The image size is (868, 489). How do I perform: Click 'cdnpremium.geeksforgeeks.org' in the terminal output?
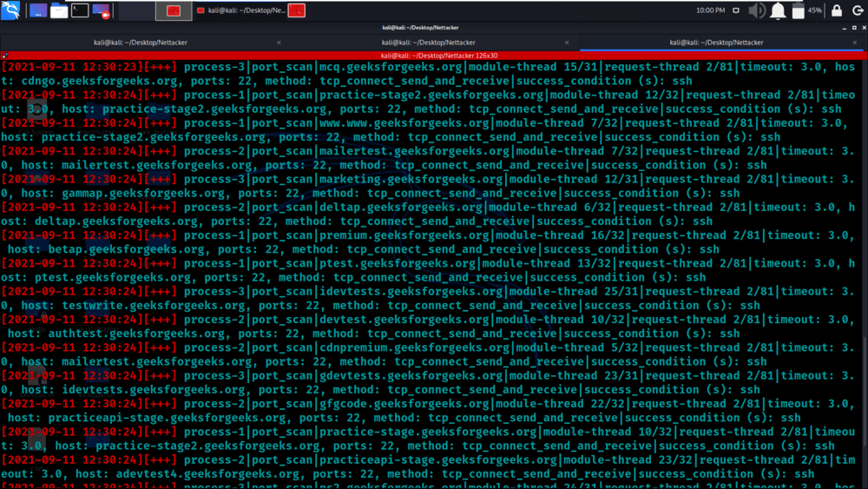point(414,347)
